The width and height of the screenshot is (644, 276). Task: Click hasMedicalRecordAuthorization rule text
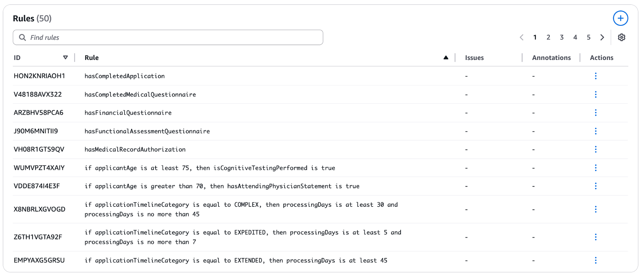(135, 149)
